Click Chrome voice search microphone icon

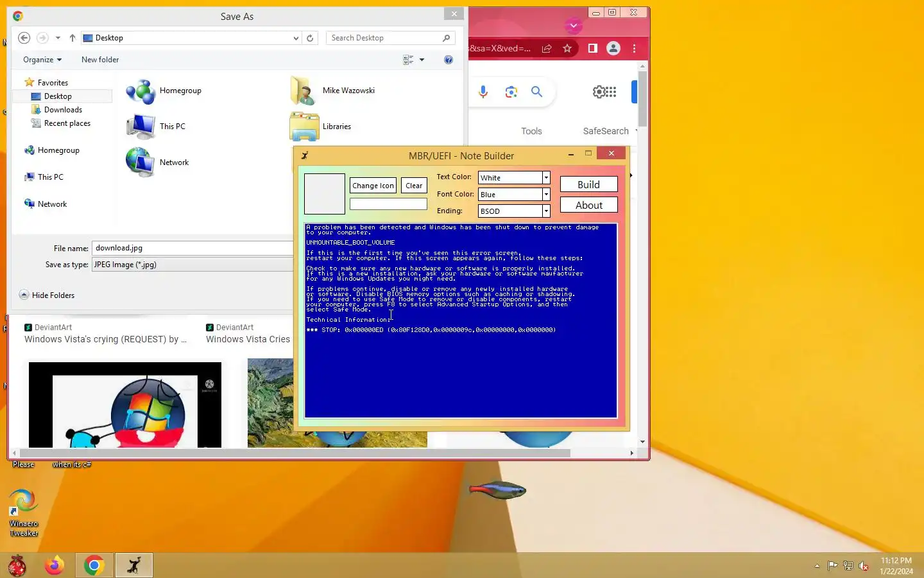click(x=483, y=92)
